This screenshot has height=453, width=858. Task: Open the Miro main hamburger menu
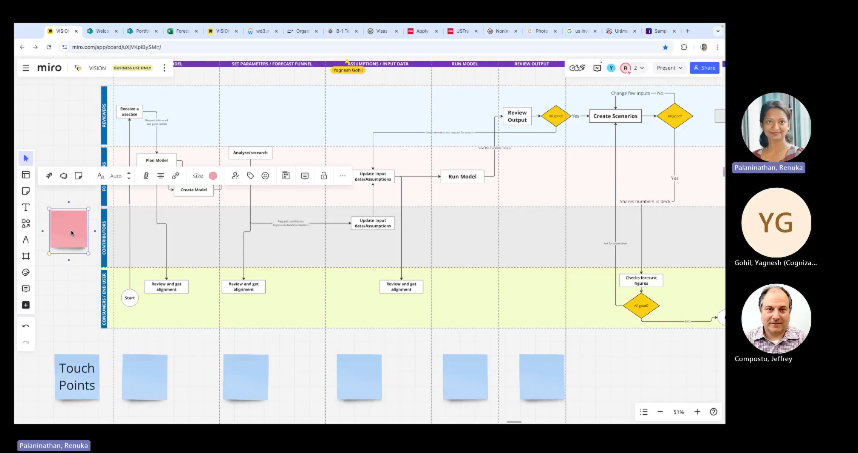26,68
